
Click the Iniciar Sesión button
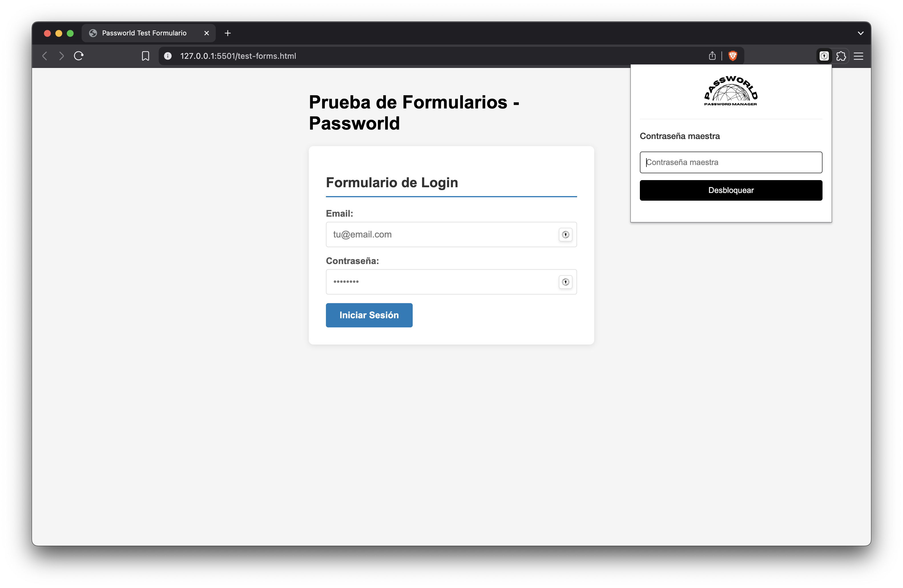pyautogui.click(x=369, y=315)
